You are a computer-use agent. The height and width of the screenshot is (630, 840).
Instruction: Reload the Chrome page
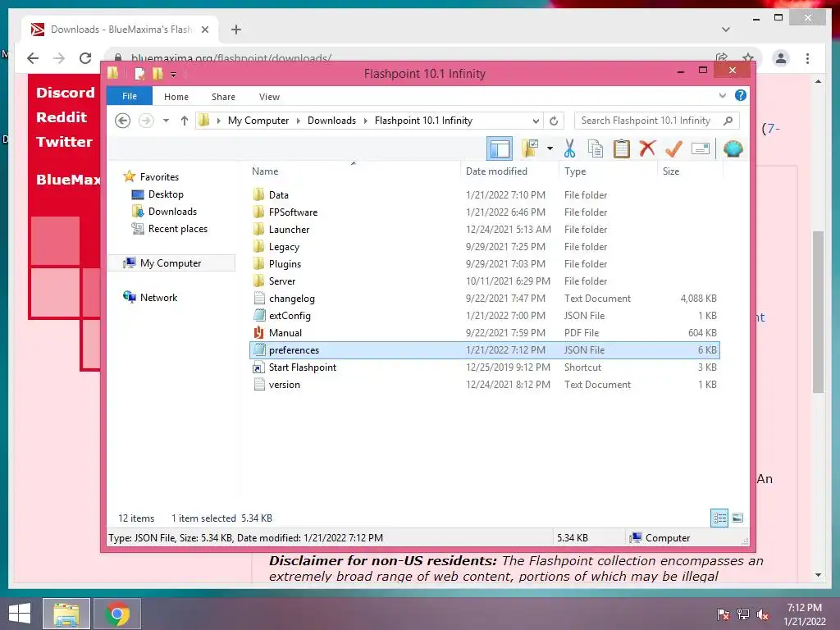click(85, 58)
